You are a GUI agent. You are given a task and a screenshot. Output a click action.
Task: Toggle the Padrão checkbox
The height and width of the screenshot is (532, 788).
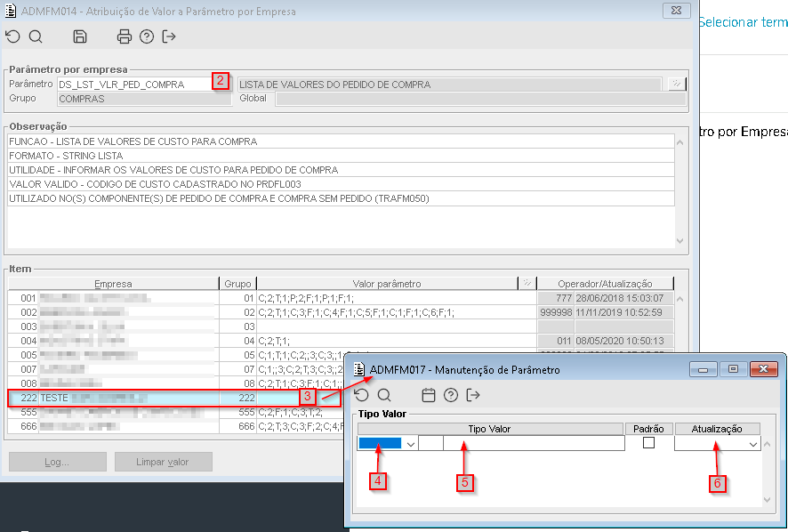(648, 442)
